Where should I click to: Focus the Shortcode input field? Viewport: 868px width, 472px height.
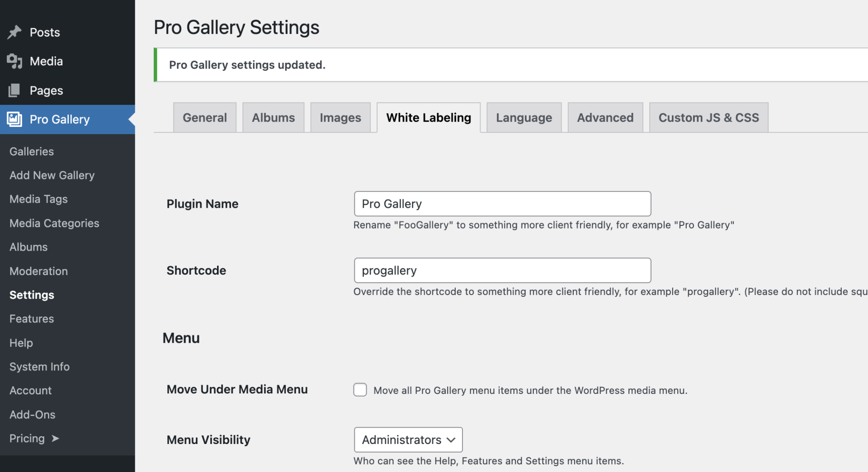tap(502, 271)
